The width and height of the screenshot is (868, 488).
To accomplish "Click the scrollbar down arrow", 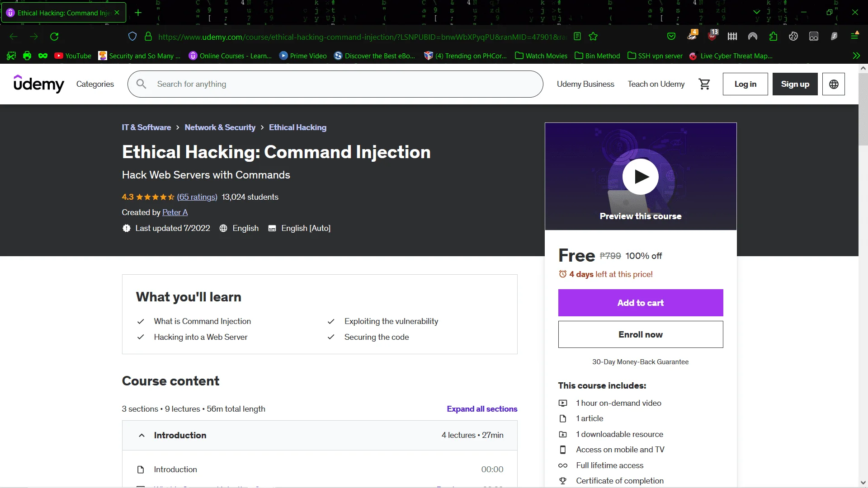I will click(863, 483).
